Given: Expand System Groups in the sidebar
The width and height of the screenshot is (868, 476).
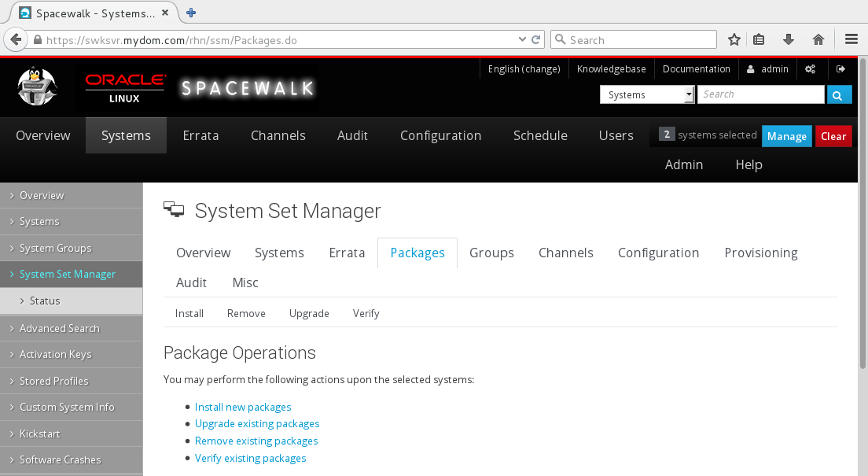Looking at the screenshot, I should [x=72, y=249].
